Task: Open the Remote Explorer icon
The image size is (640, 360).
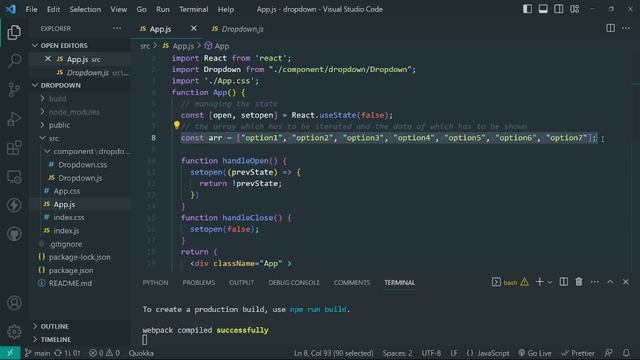Action: pos(14,177)
